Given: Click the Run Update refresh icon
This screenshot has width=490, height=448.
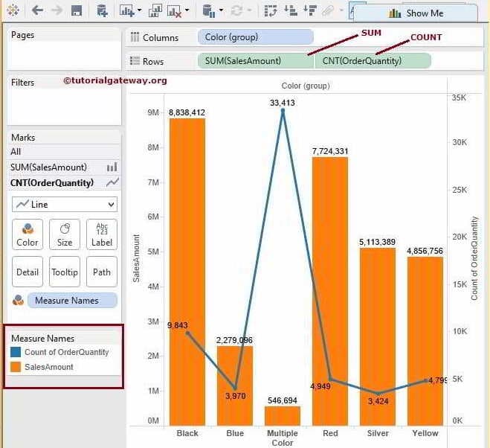Looking at the screenshot, I should [237, 11].
